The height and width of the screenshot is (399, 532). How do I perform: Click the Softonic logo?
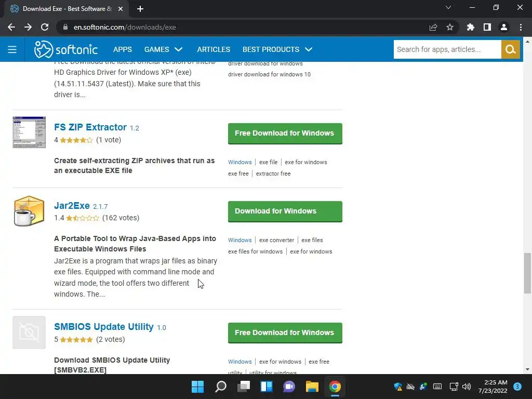[x=66, y=49]
